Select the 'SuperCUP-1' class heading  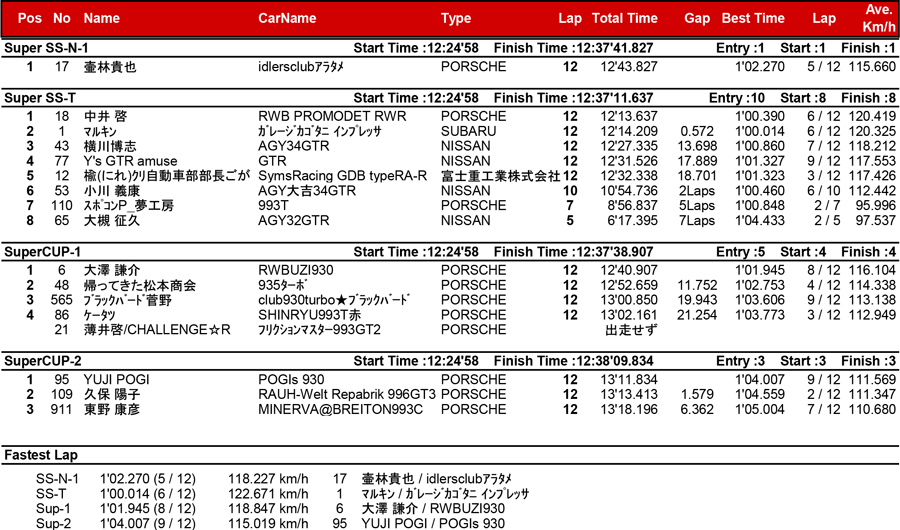pos(42,252)
